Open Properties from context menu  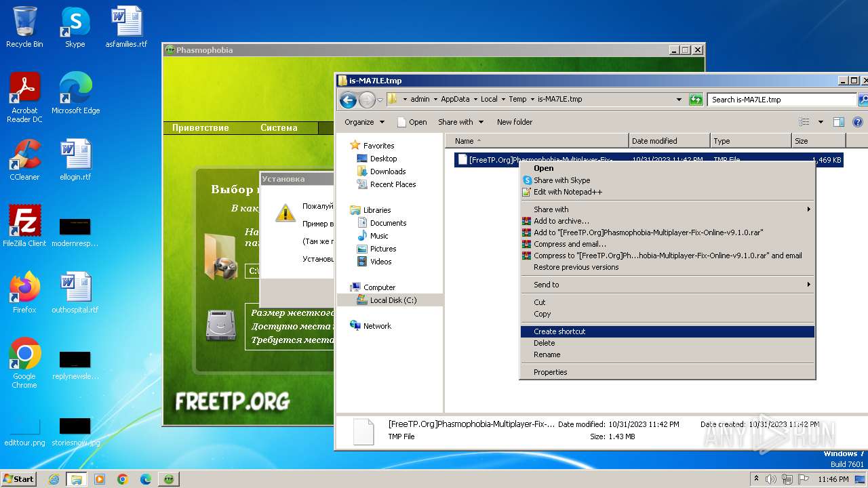pos(667,372)
